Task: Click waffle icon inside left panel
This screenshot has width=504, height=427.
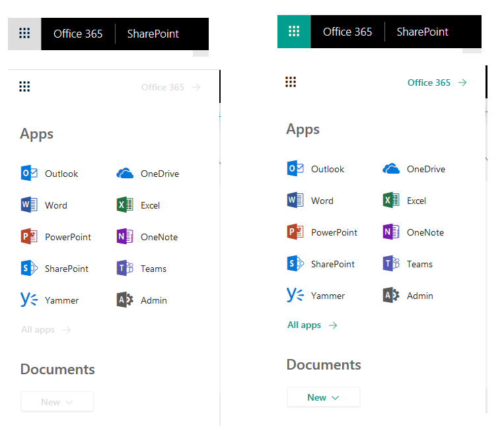Action: (24, 86)
